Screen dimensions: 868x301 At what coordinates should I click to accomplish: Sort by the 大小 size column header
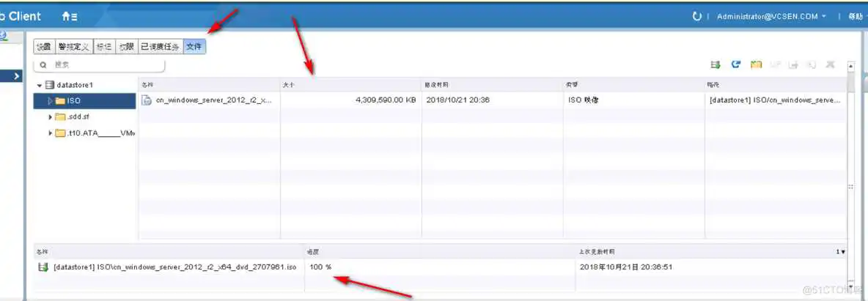point(351,85)
